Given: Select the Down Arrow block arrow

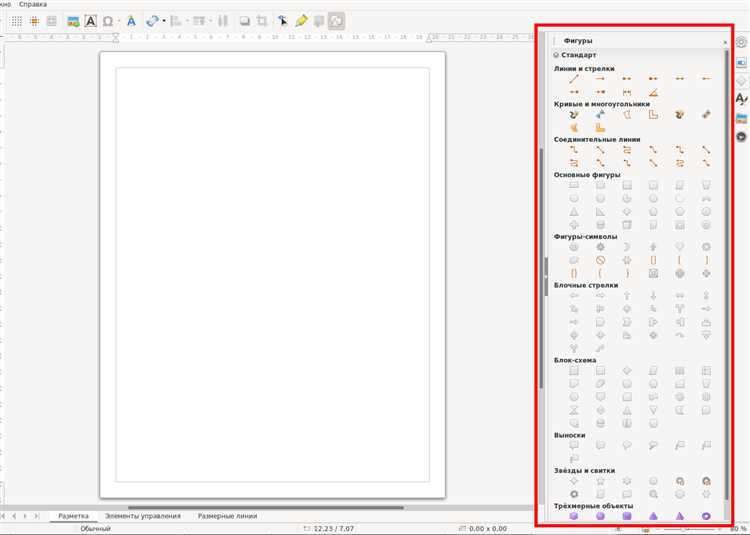Looking at the screenshot, I should click(x=653, y=296).
